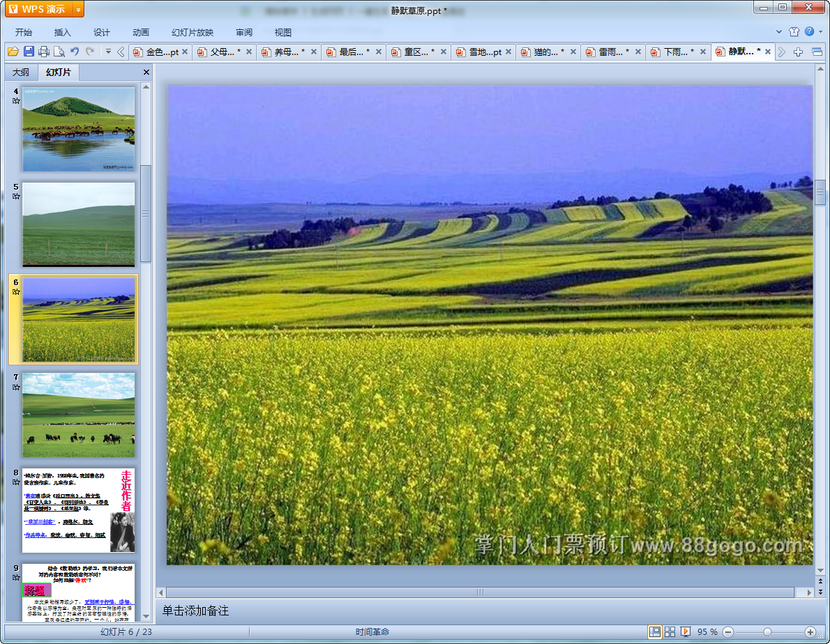Click the Print icon in the quick toolbar
This screenshot has height=644, width=830.
click(x=44, y=52)
